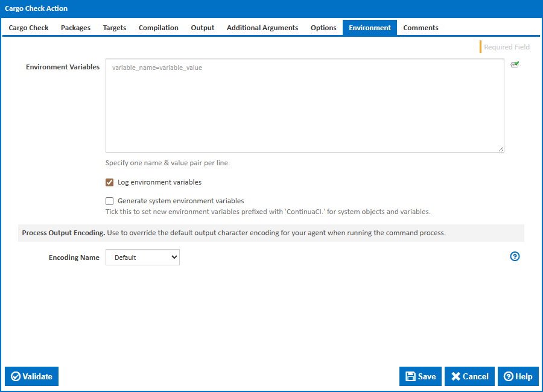Viewport: 543px width, 392px height.
Task: Open the Output tab
Action: tap(203, 28)
